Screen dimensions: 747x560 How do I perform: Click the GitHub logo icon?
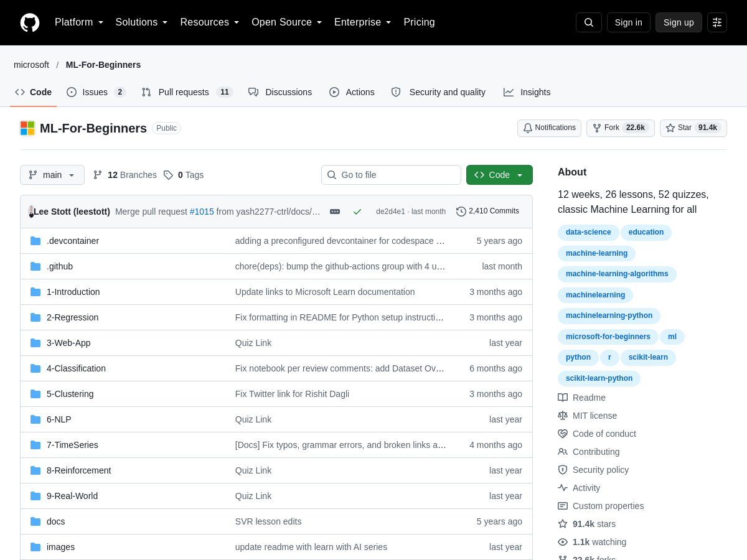(x=30, y=22)
